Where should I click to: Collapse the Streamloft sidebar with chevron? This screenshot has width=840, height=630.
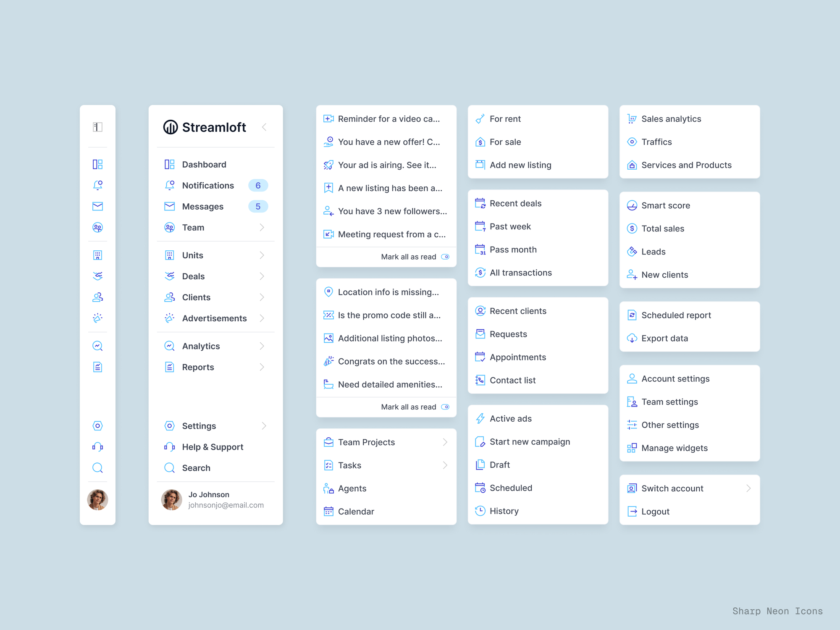click(264, 127)
